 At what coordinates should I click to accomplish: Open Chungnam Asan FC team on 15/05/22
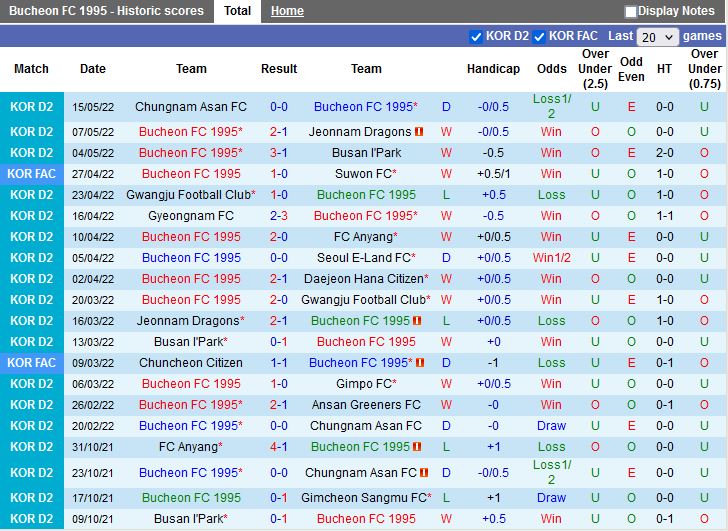(x=191, y=107)
